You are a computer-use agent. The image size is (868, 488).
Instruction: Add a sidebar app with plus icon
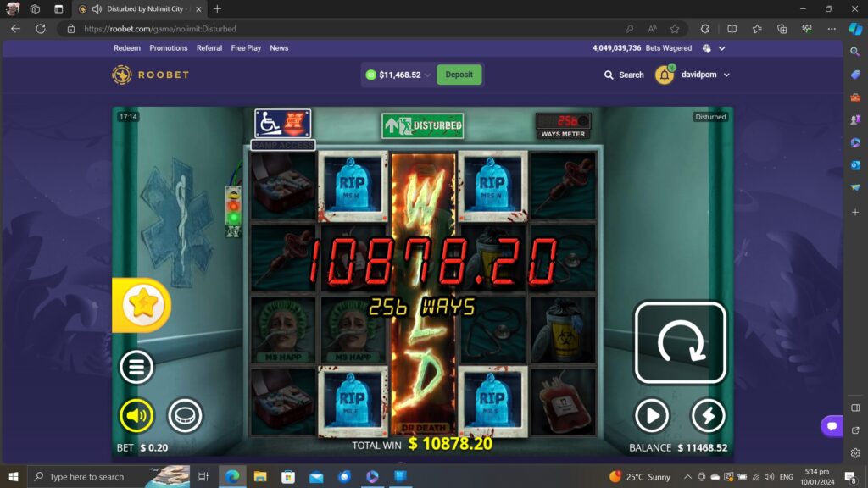pyautogui.click(x=855, y=212)
